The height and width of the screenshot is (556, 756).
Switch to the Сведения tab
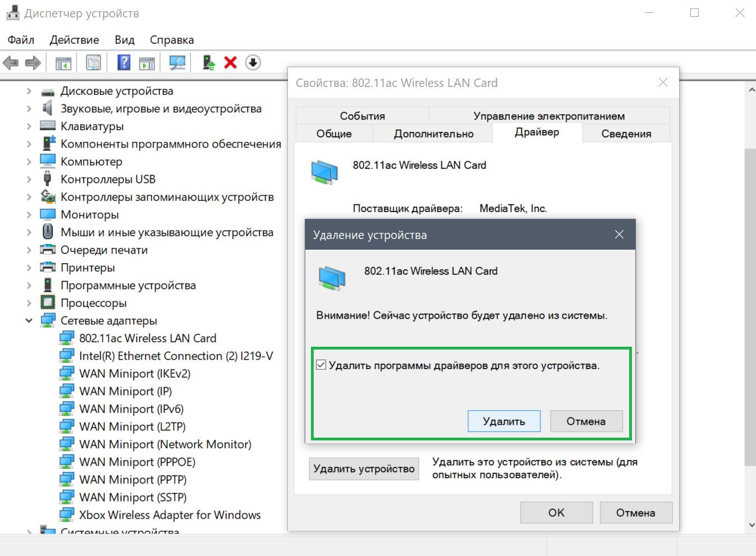coord(626,134)
